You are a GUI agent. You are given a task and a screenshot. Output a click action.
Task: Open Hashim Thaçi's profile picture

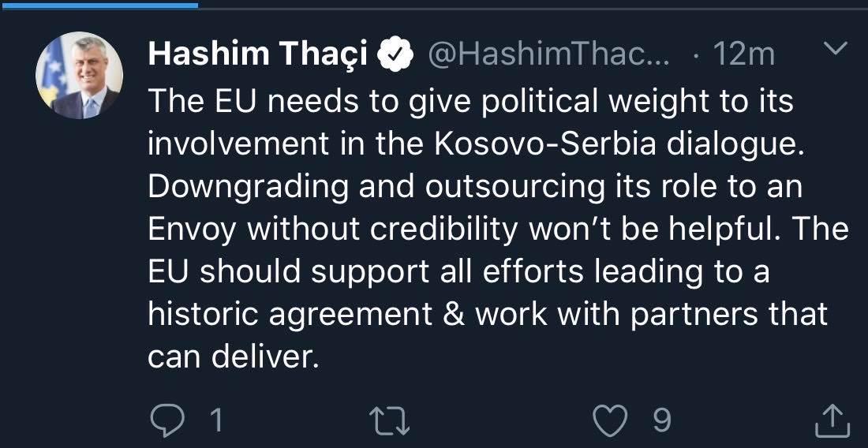point(79,75)
